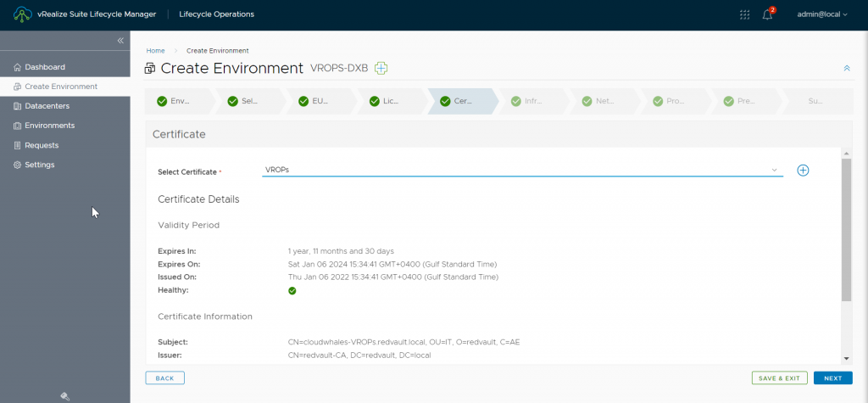The height and width of the screenshot is (403, 868).
Task: Go to the Pro... wizard step
Action: [674, 102]
